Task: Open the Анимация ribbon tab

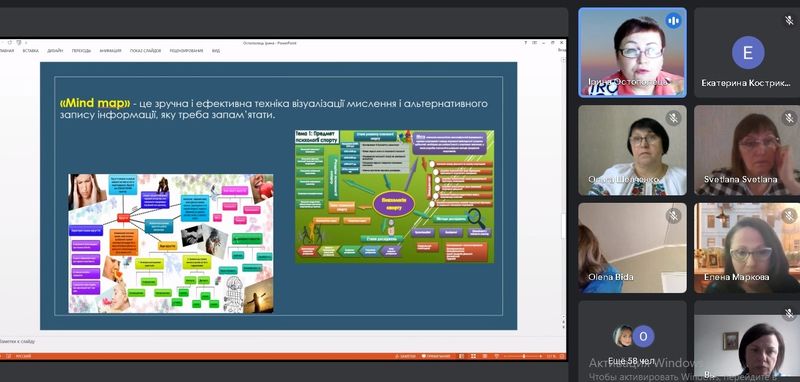Action: (x=110, y=51)
